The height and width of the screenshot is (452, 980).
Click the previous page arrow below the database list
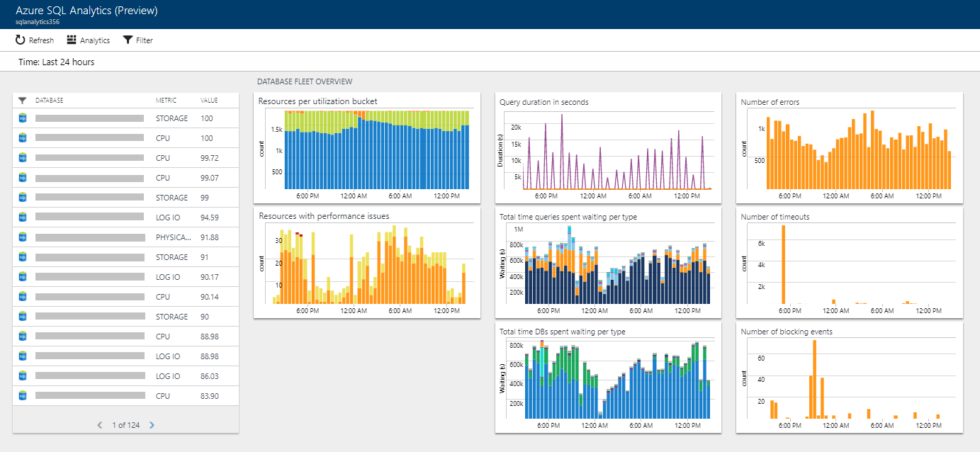(x=100, y=424)
